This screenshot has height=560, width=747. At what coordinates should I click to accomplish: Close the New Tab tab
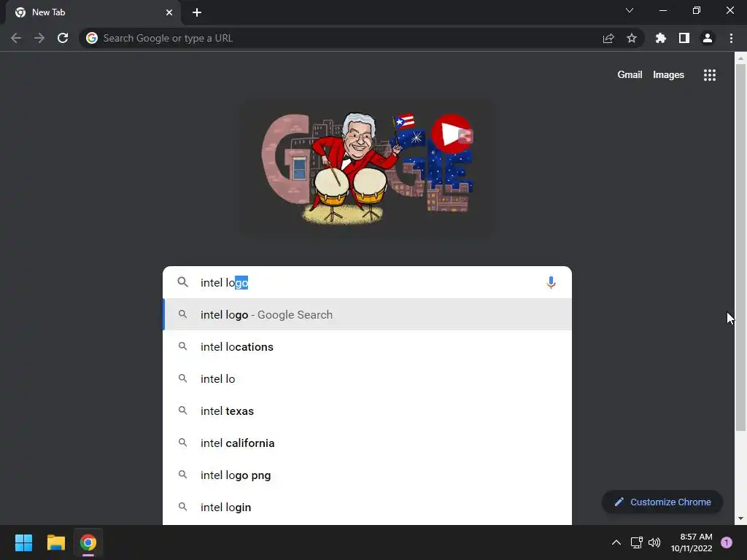coord(169,12)
